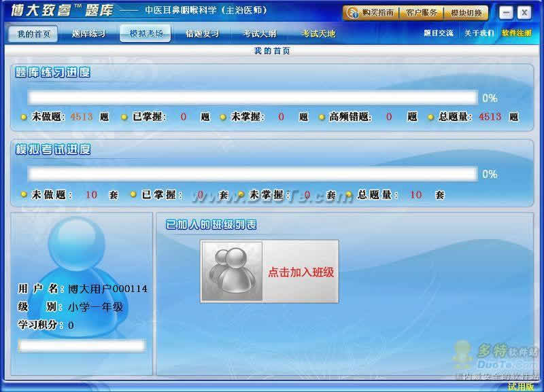Click the 级别 value 小学一年级
Screen dimensions: 544x392
pyautogui.click(x=95, y=306)
